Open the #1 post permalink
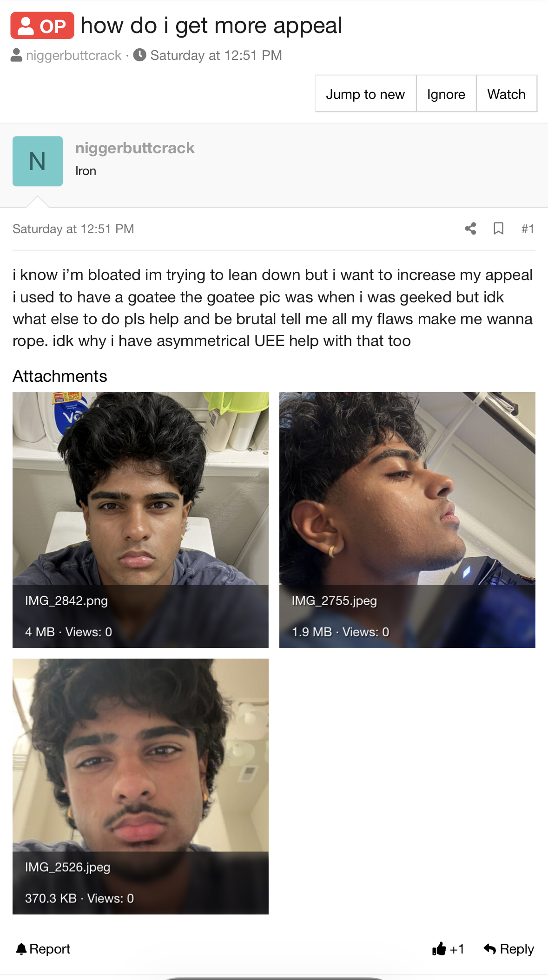 click(528, 229)
